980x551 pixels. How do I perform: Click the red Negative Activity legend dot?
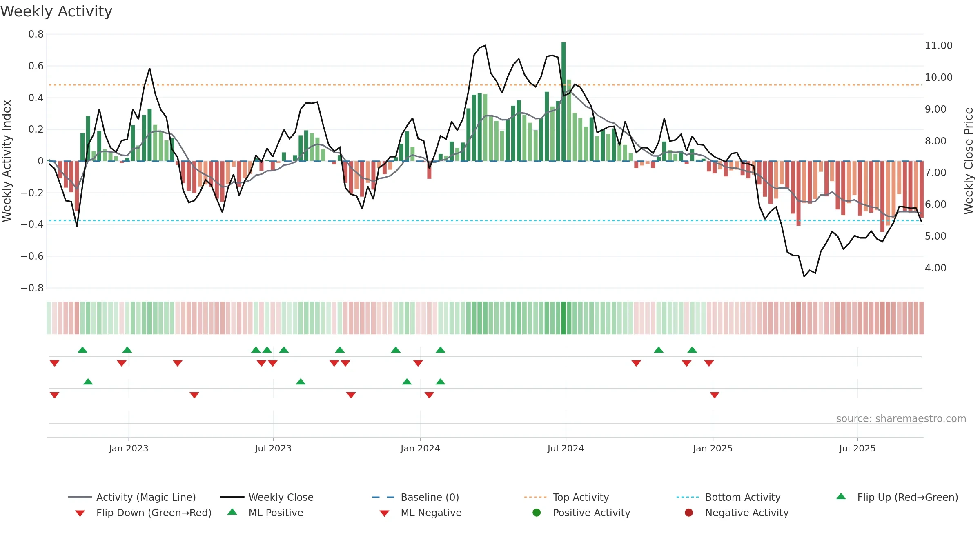pyautogui.click(x=689, y=513)
